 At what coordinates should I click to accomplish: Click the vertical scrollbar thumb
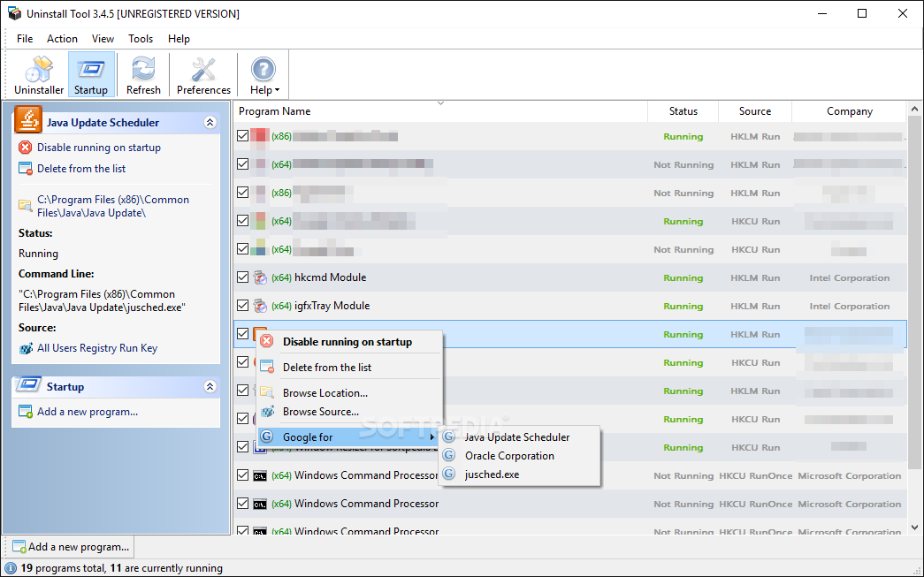914,292
